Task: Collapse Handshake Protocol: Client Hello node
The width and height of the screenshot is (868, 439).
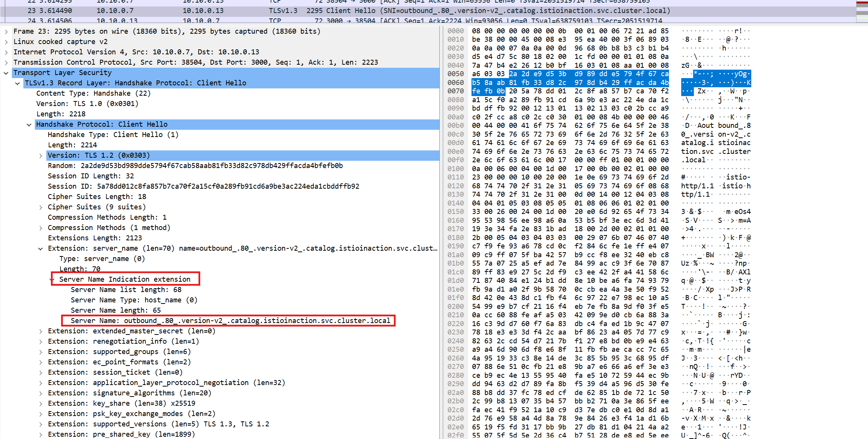Action: tap(29, 124)
